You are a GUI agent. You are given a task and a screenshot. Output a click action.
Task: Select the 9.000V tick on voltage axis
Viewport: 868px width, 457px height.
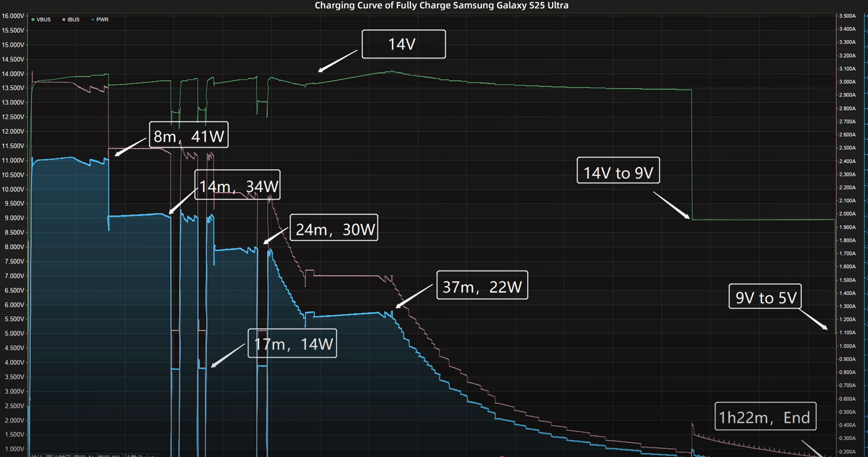pyautogui.click(x=14, y=218)
